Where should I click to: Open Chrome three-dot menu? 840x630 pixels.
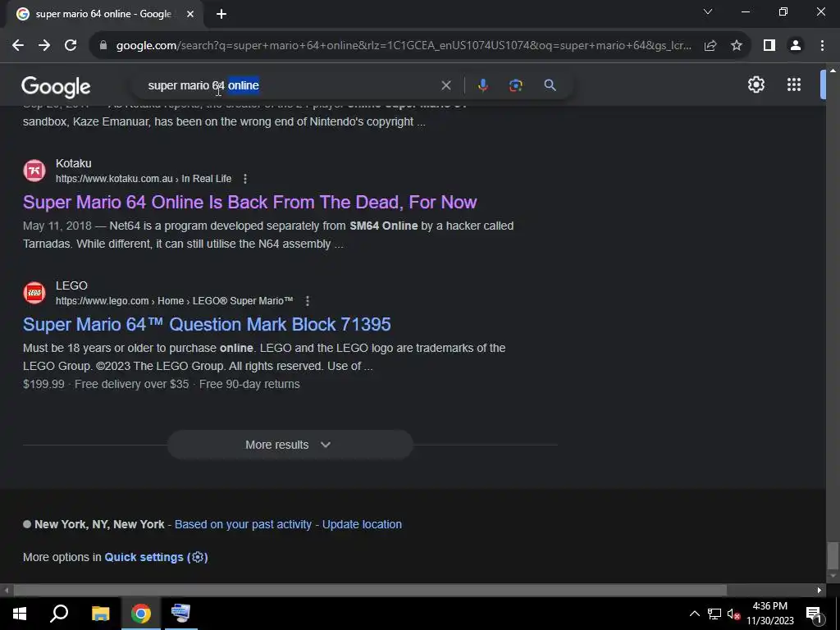[x=822, y=46]
